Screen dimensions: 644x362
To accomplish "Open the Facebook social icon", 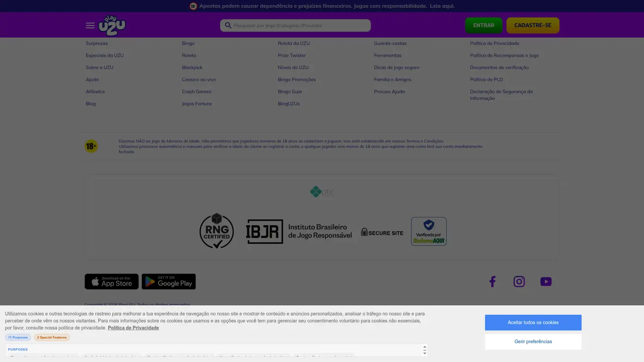I will (x=492, y=282).
